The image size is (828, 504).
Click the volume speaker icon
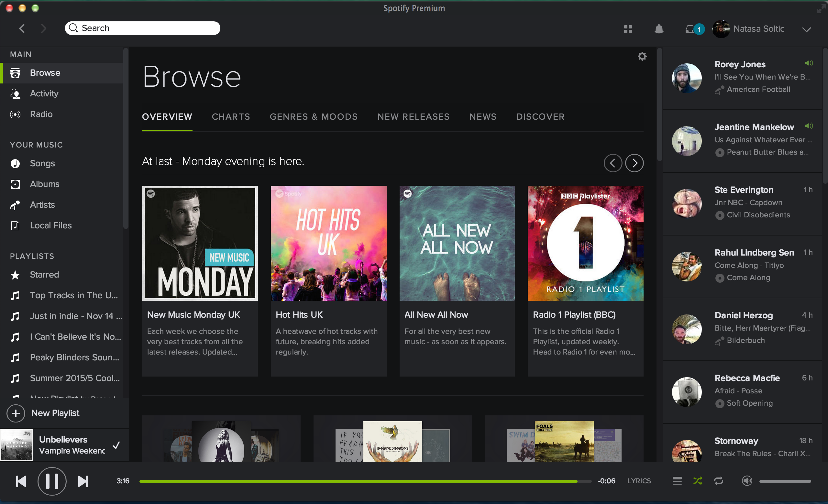click(746, 480)
